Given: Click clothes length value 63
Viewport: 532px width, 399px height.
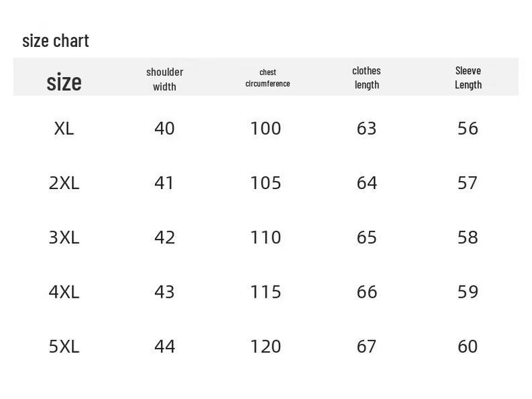Looking at the screenshot, I should pos(366,128).
